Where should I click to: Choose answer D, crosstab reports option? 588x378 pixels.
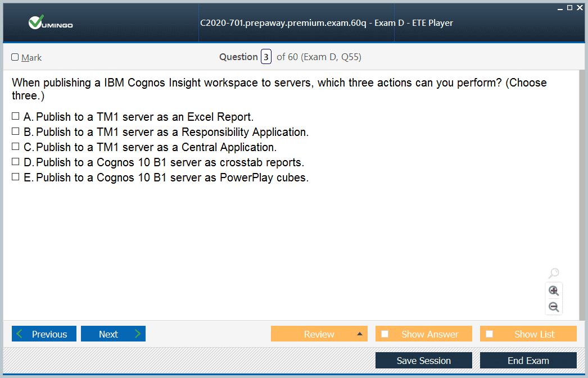[x=16, y=162]
